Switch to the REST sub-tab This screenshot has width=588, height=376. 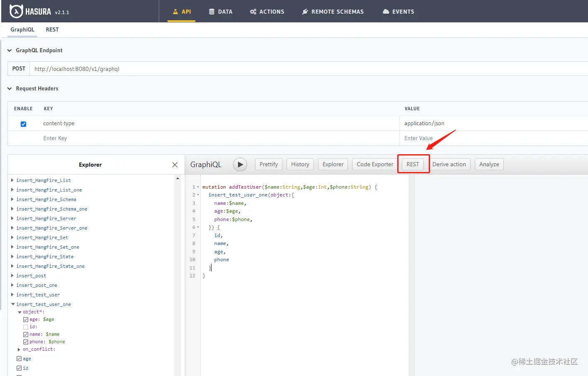pyautogui.click(x=52, y=29)
